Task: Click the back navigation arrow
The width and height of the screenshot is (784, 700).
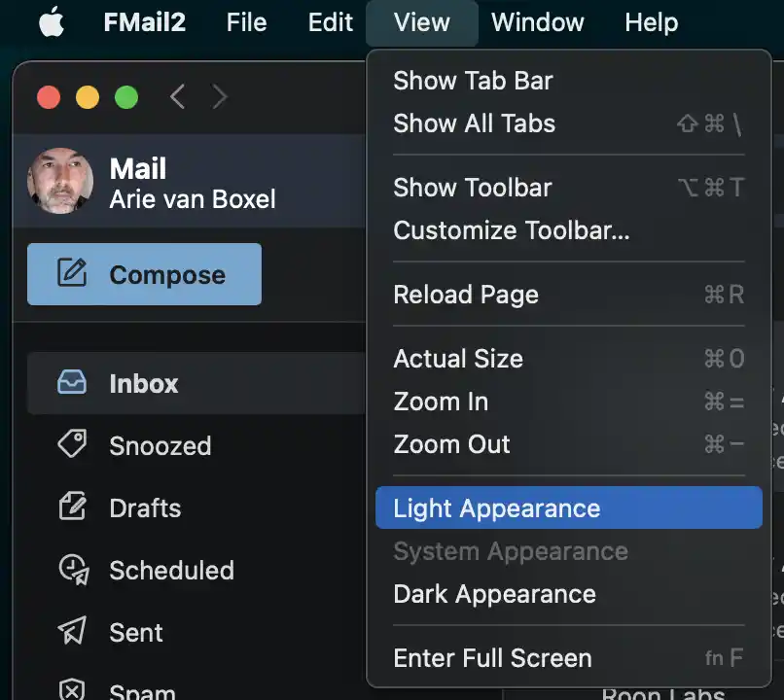Action: click(177, 97)
